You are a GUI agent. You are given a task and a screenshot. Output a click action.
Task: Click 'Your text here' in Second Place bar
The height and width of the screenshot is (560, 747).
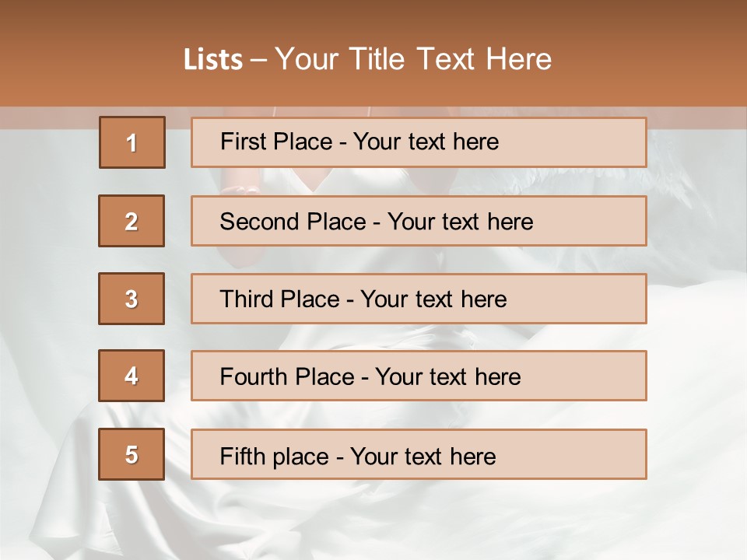(460, 222)
